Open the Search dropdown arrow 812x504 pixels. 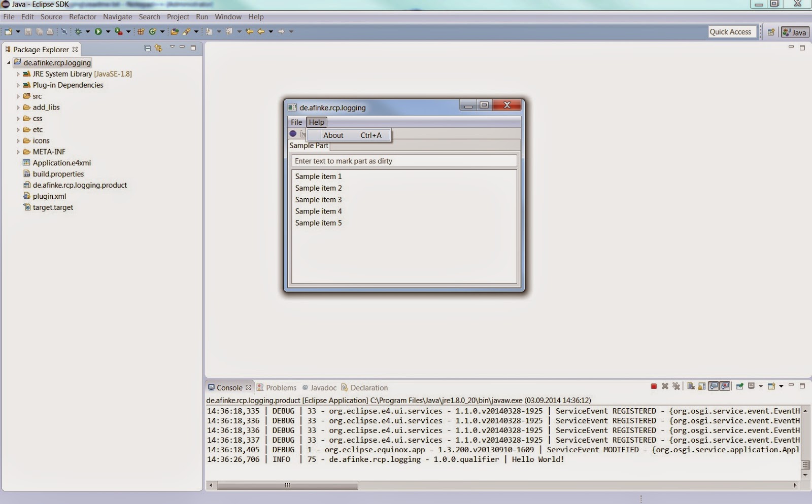tap(196, 31)
